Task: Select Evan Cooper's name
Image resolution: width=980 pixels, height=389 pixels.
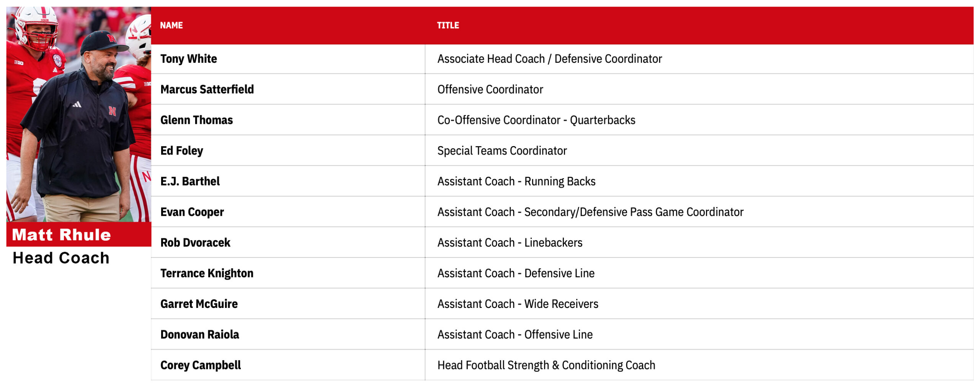Action: 192,212
